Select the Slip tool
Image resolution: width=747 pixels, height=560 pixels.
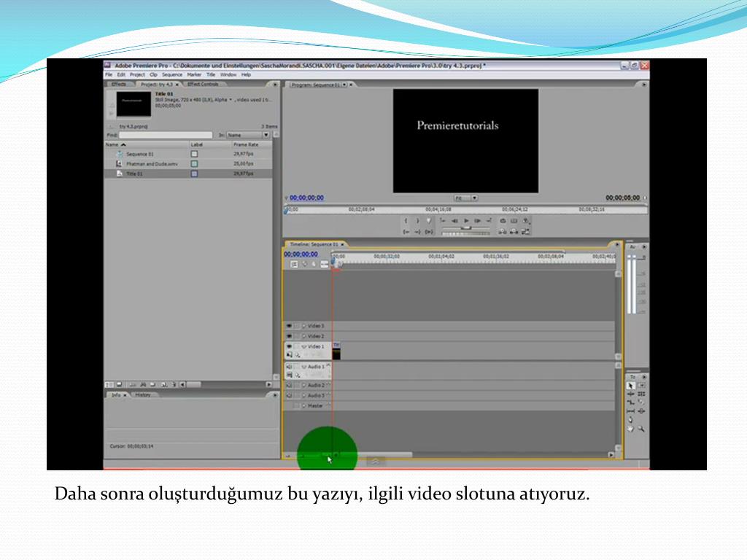coord(631,411)
